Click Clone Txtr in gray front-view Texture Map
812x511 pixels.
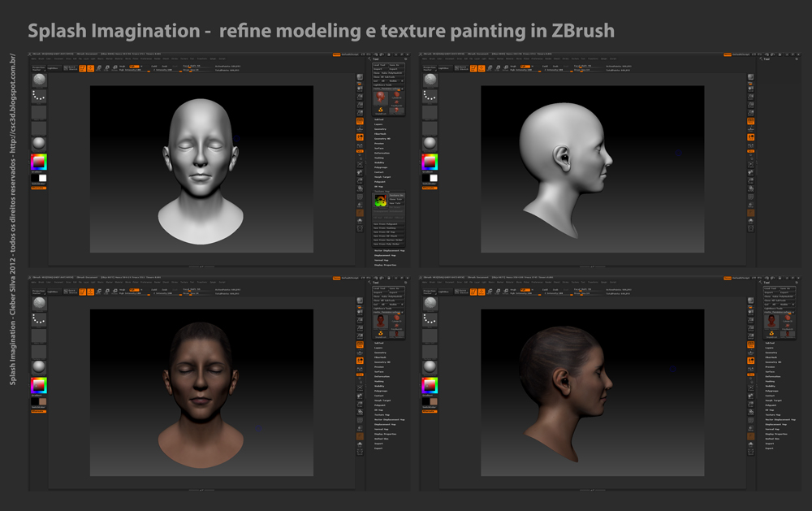pyautogui.click(x=397, y=200)
